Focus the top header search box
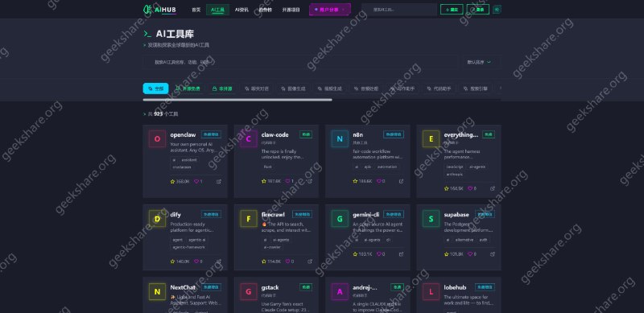 pyautogui.click(x=399, y=10)
